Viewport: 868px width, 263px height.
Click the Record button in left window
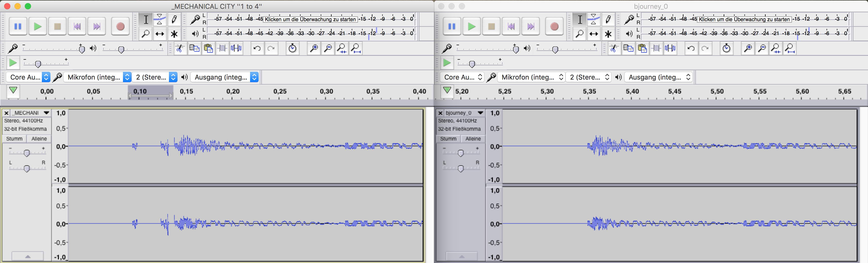(x=120, y=27)
